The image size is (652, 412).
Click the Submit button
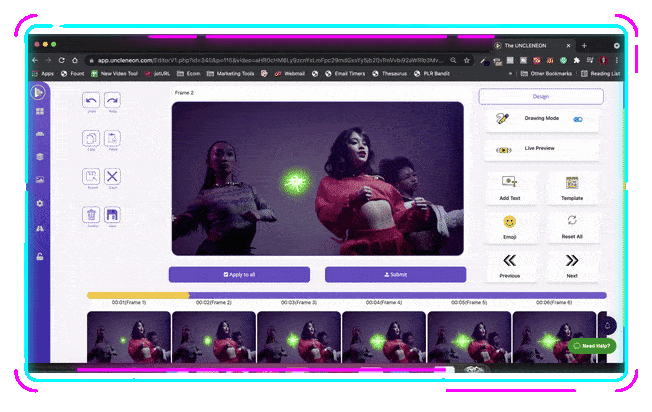click(x=395, y=274)
